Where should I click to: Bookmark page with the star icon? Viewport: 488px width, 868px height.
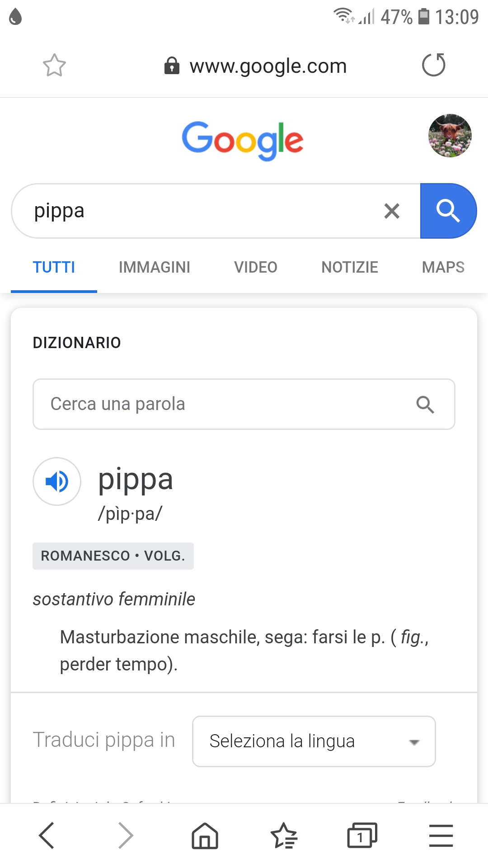point(54,66)
